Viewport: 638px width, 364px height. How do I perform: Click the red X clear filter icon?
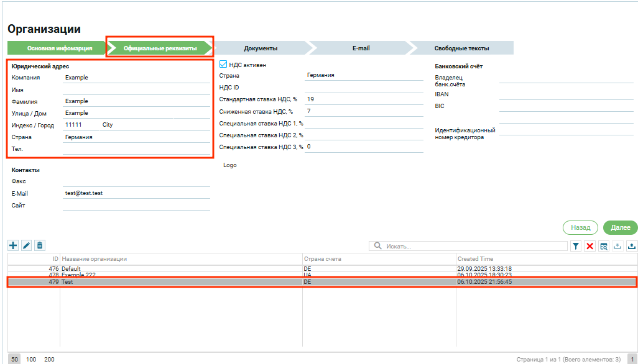pyautogui.click(x=590, y=247)
